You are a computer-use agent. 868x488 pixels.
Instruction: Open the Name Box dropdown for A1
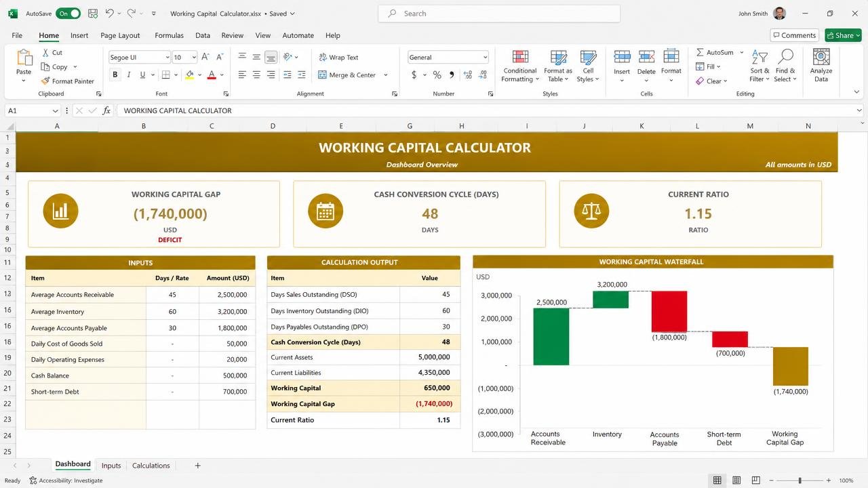56,110
